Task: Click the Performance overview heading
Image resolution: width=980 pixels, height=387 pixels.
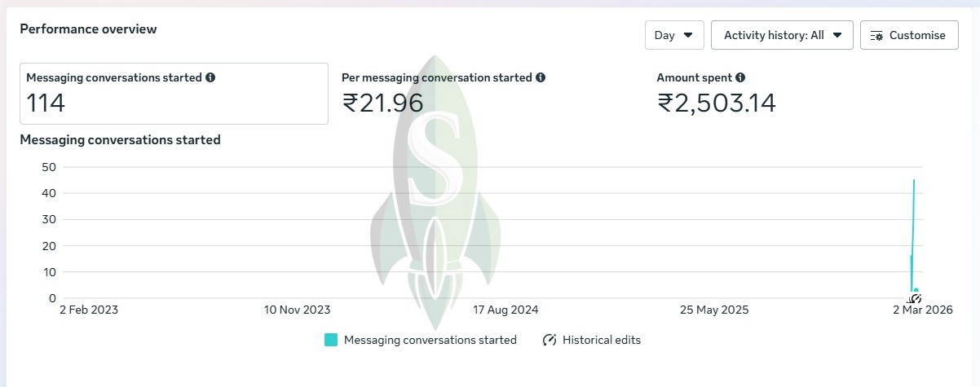Action: click(88, 29)
